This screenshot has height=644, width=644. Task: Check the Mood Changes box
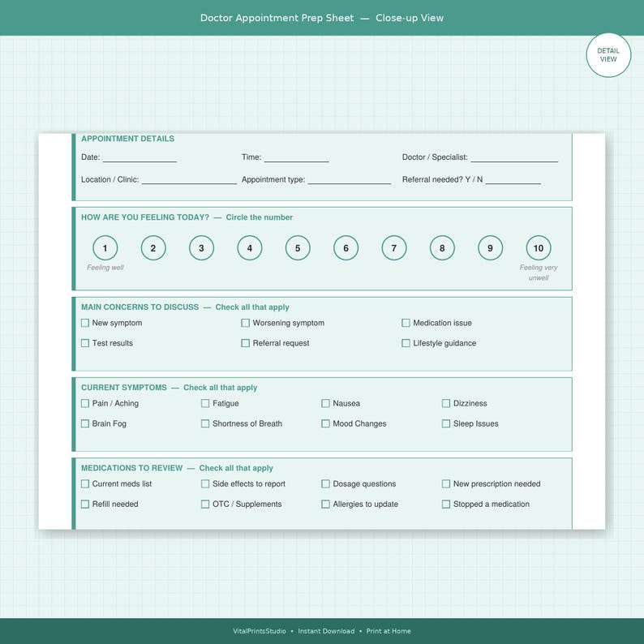pos(326,423)
